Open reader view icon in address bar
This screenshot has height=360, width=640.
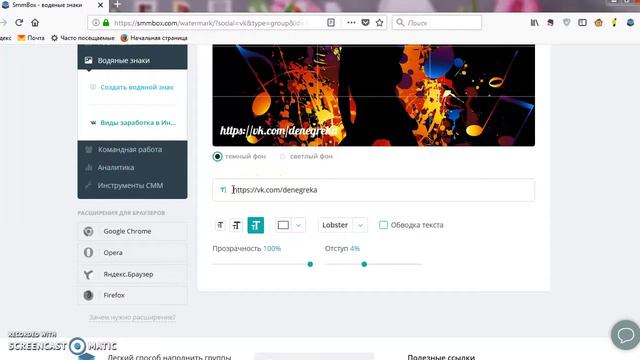pyautogui.click(x=331, y=23)
